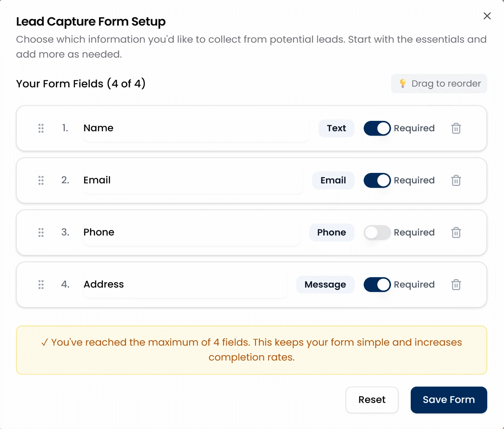This screenshot has height=429, width=504.
Task: Click the Phone type badge
Action: pos(332,232)
